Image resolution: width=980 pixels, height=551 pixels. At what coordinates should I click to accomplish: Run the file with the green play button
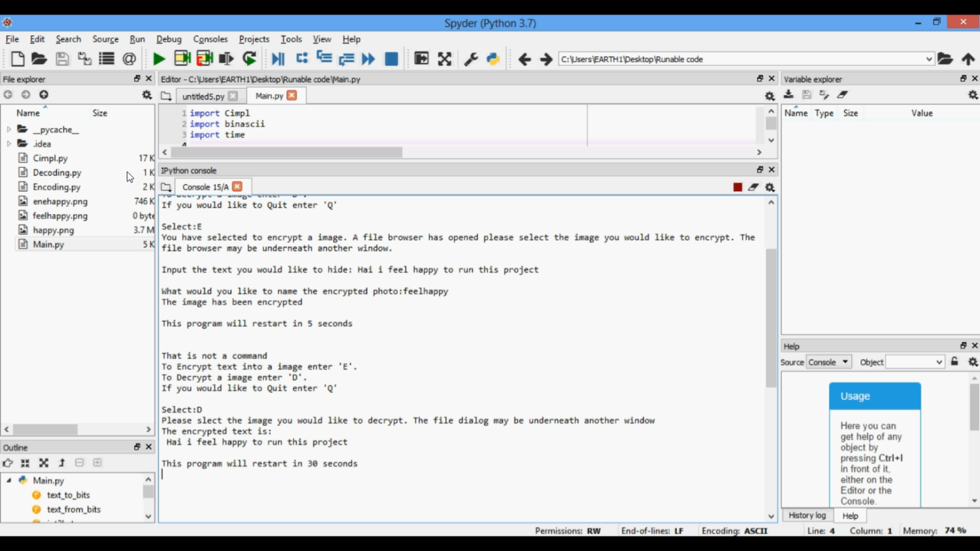pos(159,59)
